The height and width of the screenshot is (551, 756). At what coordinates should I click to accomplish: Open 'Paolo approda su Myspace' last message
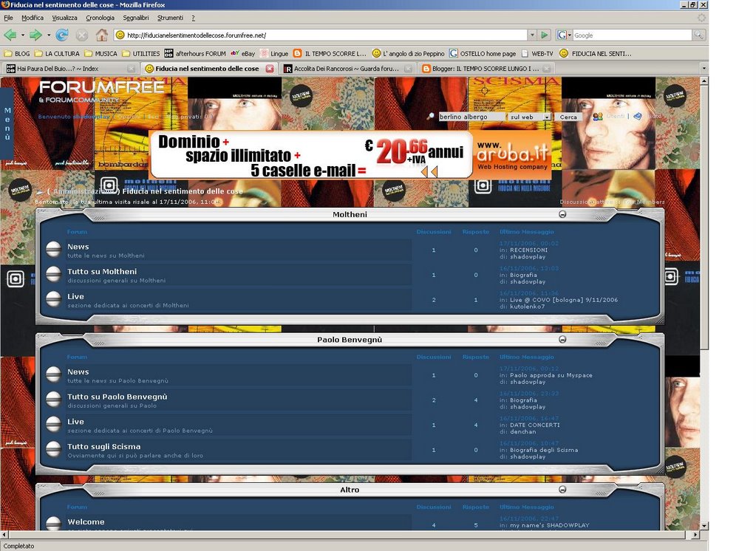click(551, 375)
